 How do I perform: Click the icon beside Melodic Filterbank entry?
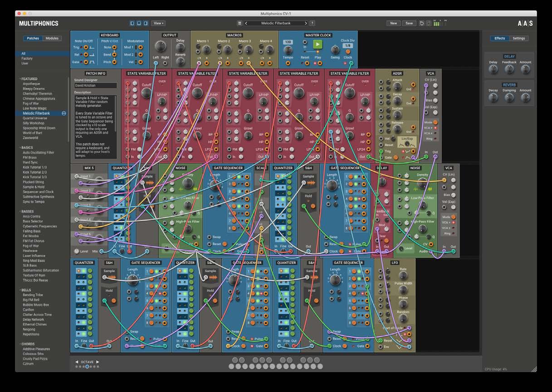coord(64,113)
